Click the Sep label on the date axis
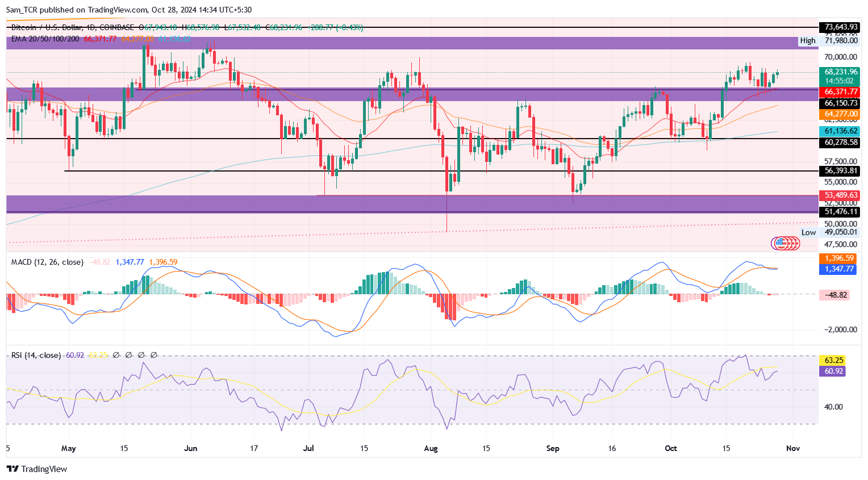This screenshot has width=868, height=480. tap(553, 448)
